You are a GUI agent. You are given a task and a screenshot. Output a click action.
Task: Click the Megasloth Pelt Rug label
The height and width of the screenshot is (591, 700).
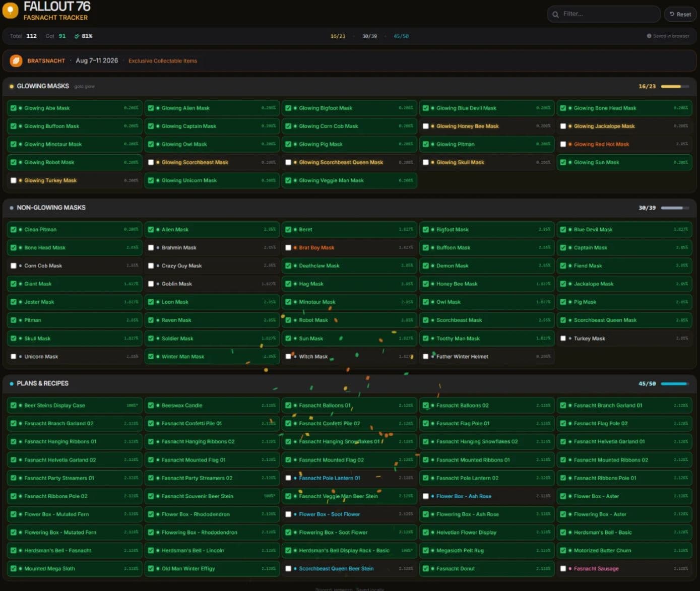[460, 551]
